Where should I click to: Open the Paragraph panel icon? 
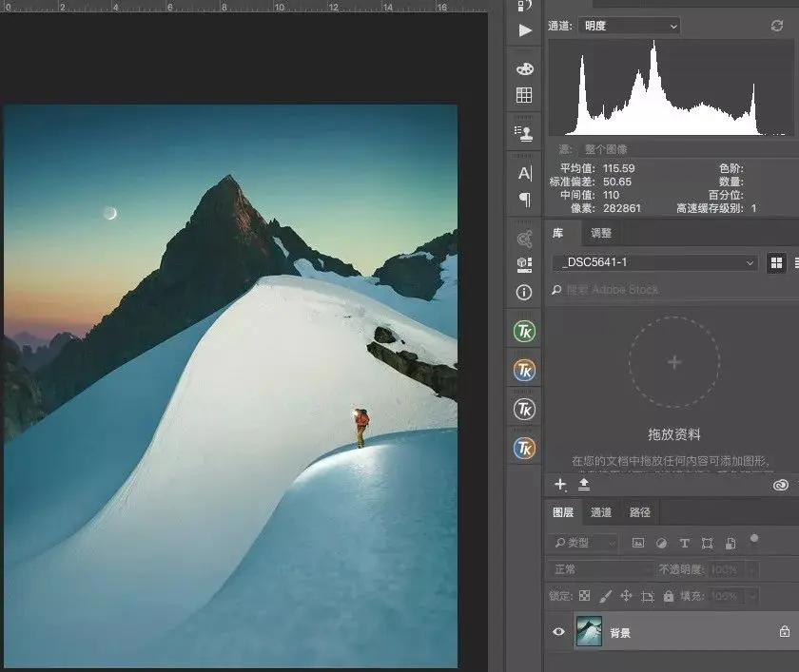click(525, 199)
